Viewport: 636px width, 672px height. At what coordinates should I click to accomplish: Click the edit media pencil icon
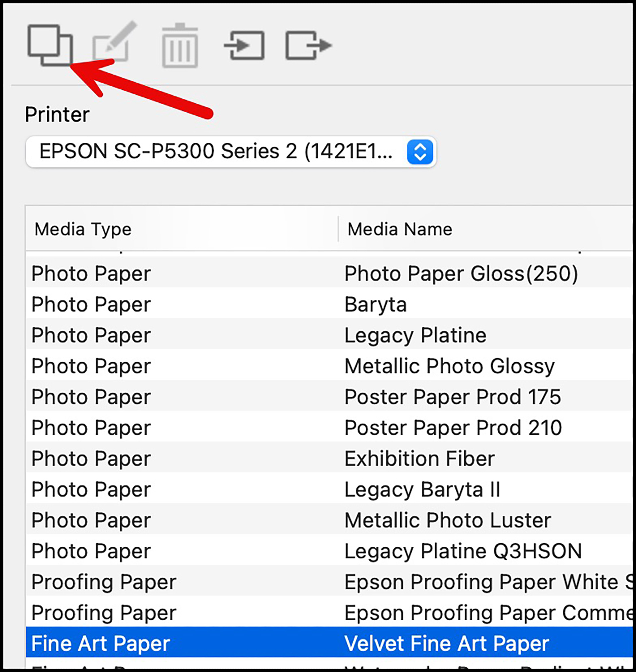click(115, 42)
